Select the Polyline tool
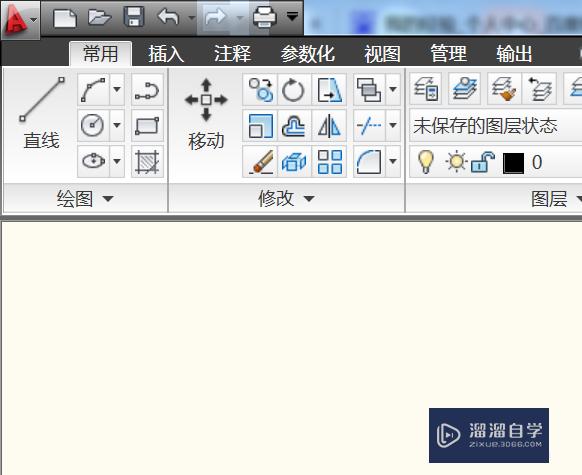This screenshot has width=582, height=475. [147, 89]
